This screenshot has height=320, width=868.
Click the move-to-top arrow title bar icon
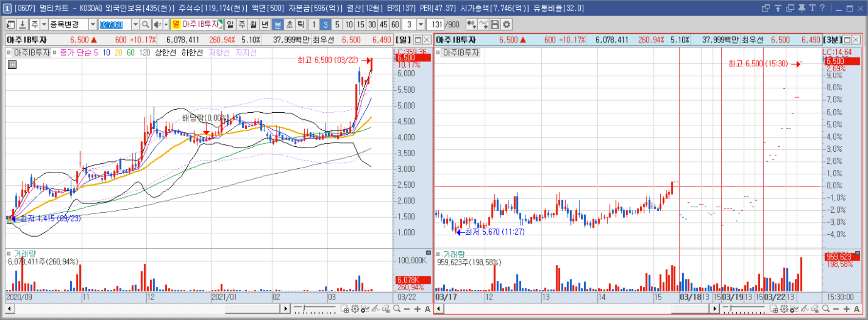pyautogui.click(x=778, y=8)
